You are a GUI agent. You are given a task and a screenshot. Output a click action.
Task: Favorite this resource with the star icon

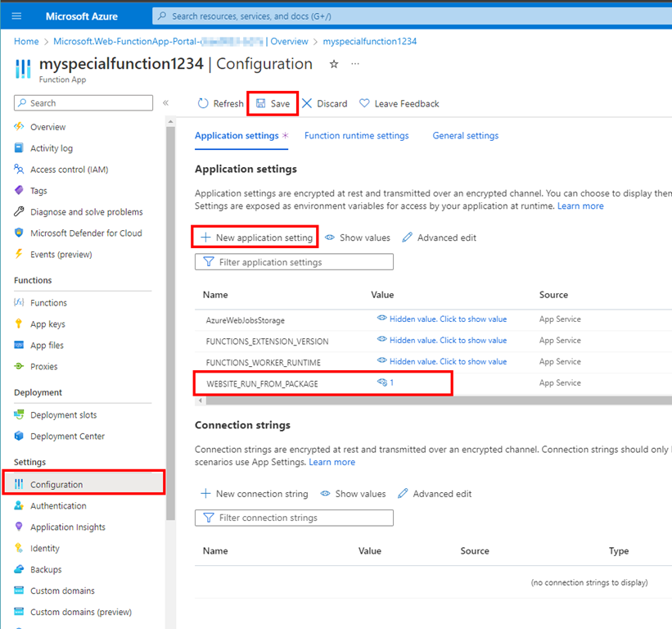click(x=333, y=64)
